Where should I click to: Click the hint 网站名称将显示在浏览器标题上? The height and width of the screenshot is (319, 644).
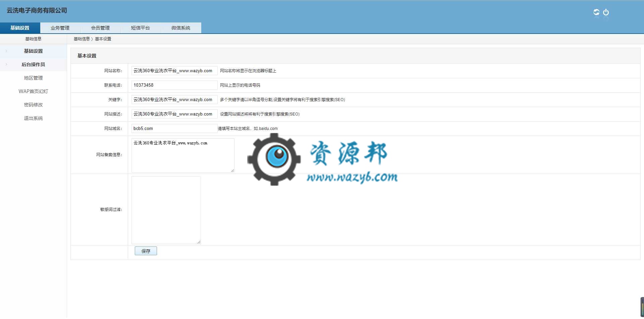coord(248,71)
